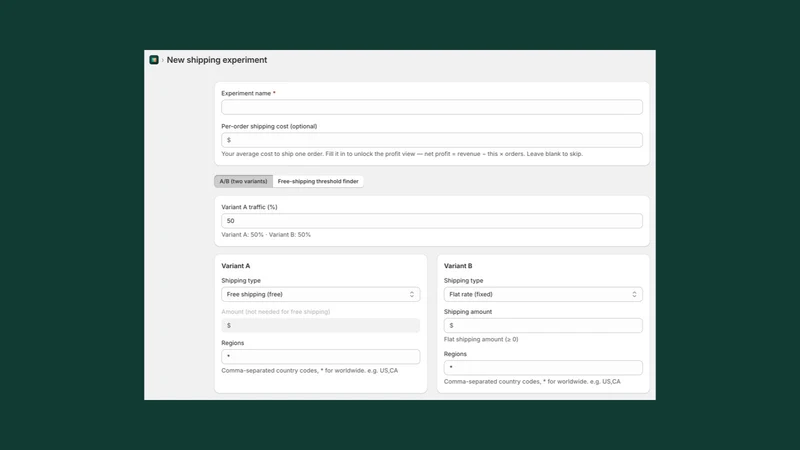
Task: Click Variant B Shipping amount field
Action: [x=543, y=326]
